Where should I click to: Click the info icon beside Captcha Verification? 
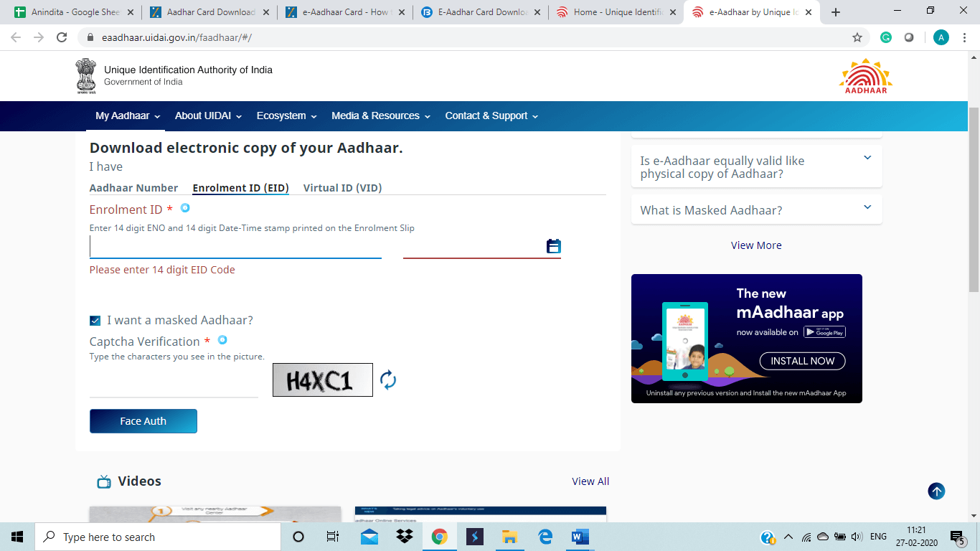222,340
